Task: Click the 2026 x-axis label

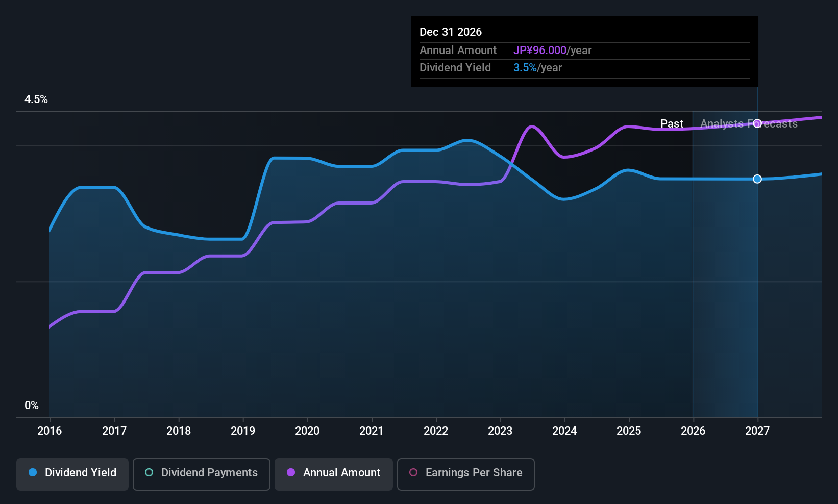Action: pos(693,431)
